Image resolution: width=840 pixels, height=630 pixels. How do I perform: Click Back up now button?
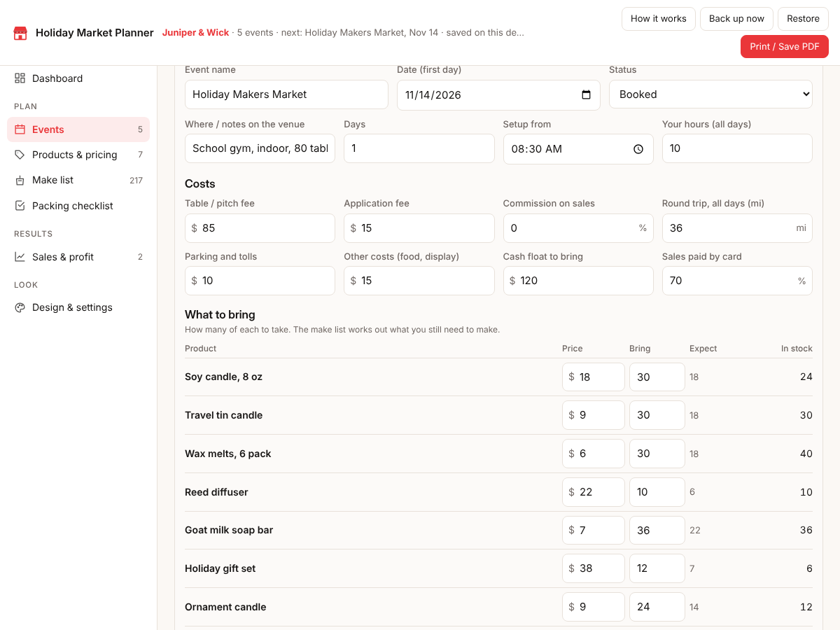pyautogui.click(x=736, y=19)
